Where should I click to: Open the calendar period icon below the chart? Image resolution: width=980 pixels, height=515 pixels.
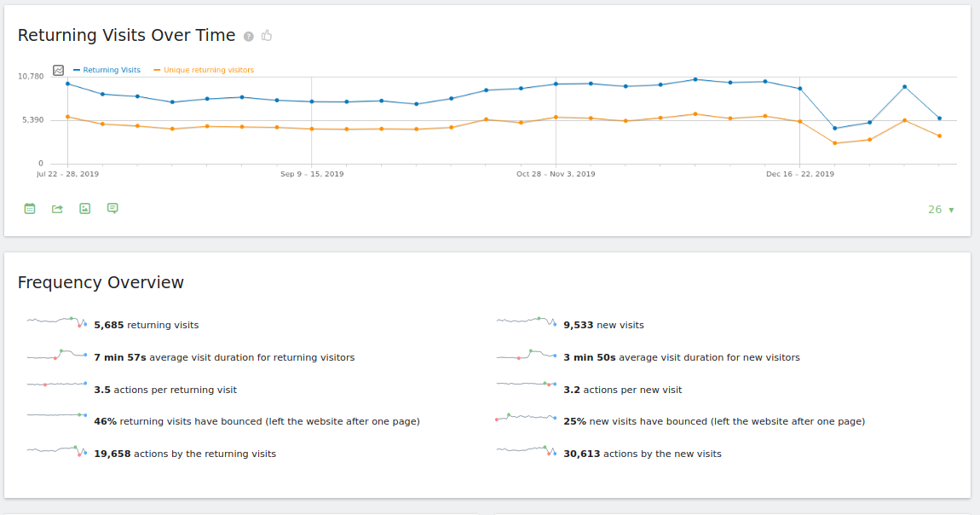tap(30, 208)
